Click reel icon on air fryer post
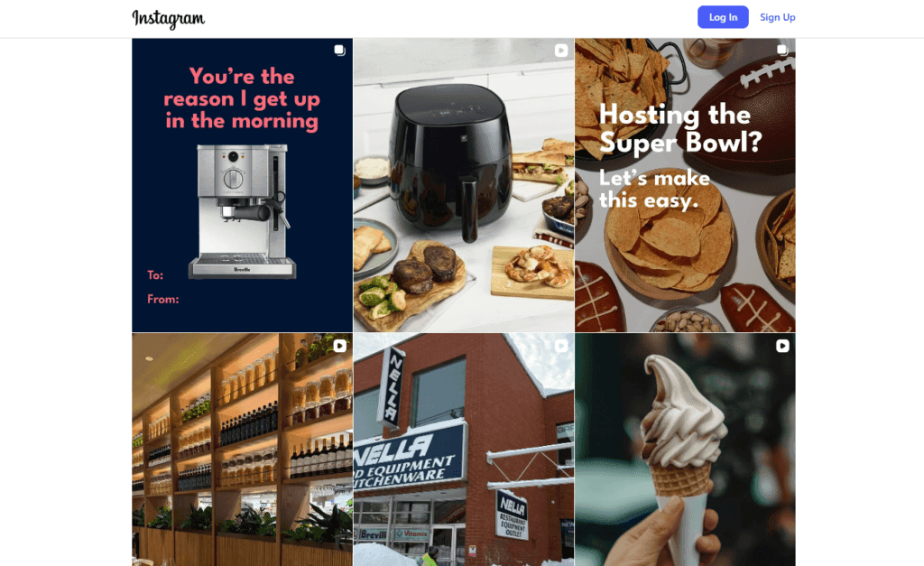924x566 pixels. [x=561, y=51]
